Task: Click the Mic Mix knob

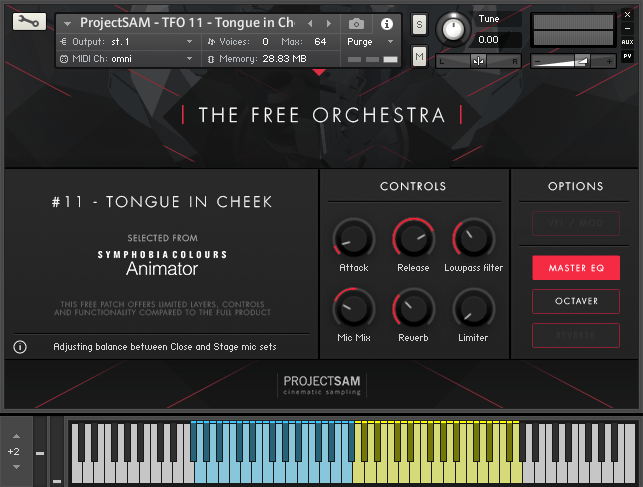Action: 353,309
